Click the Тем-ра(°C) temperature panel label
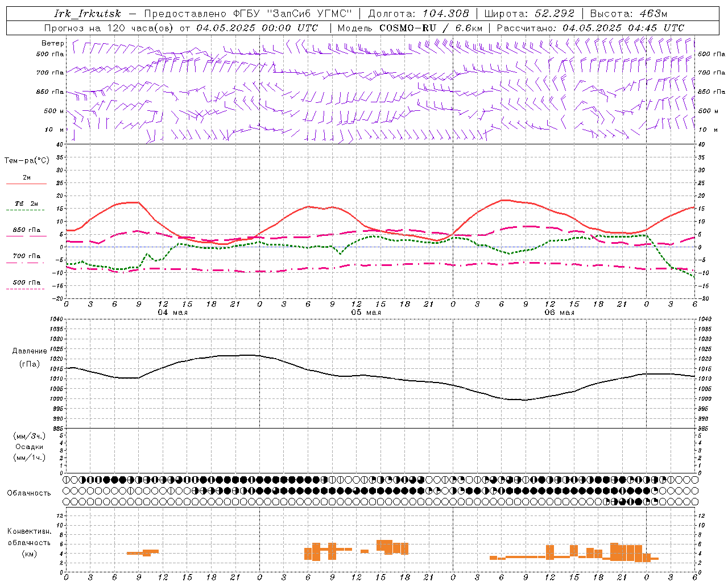The height and width of the screenshot is (582, 728). click(x=27, y=161)
